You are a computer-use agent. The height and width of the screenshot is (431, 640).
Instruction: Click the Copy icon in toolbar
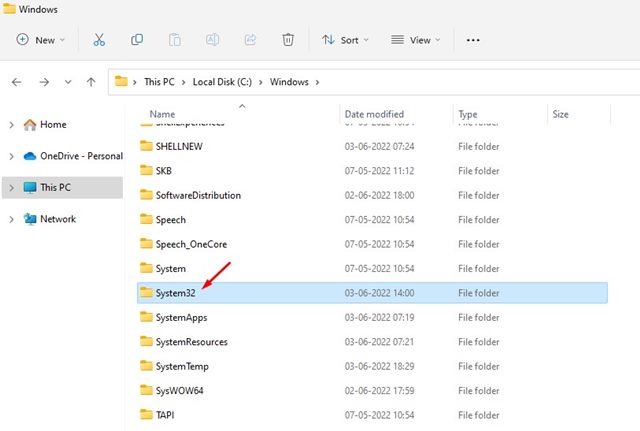(137, 40)
